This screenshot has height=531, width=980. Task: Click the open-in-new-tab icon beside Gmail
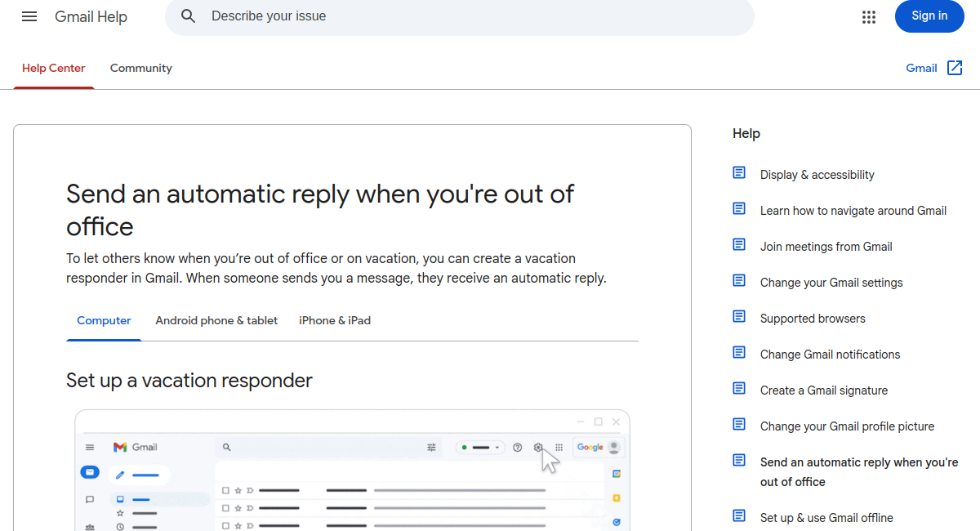tap(955, 68)
